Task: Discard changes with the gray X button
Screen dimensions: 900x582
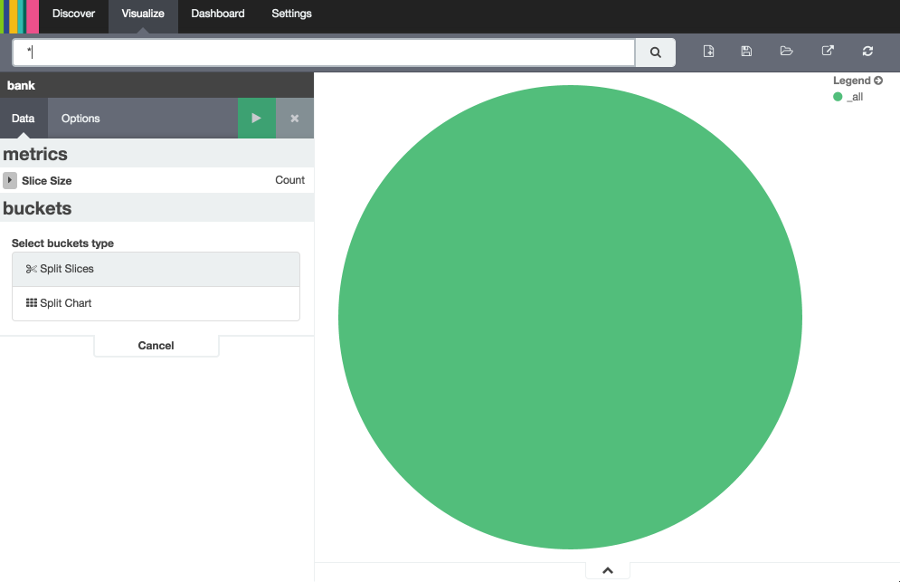Action: pyautogui.click(x=294, y=118)
